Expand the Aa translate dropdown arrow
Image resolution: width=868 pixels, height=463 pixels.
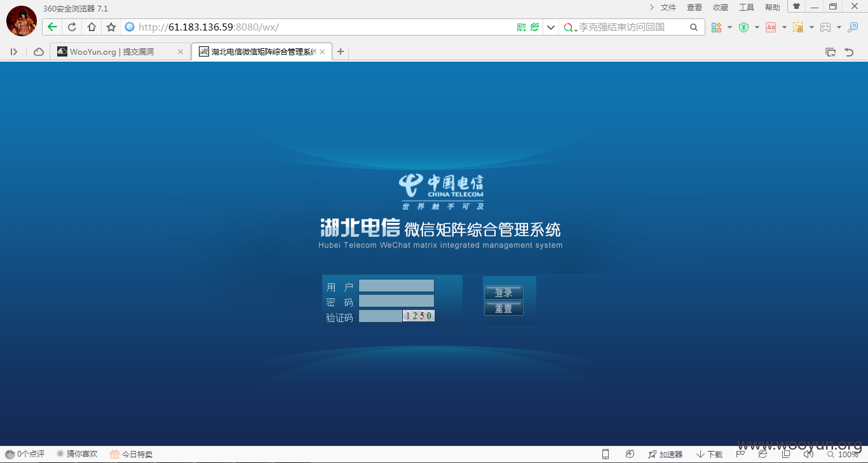[784, 27]
